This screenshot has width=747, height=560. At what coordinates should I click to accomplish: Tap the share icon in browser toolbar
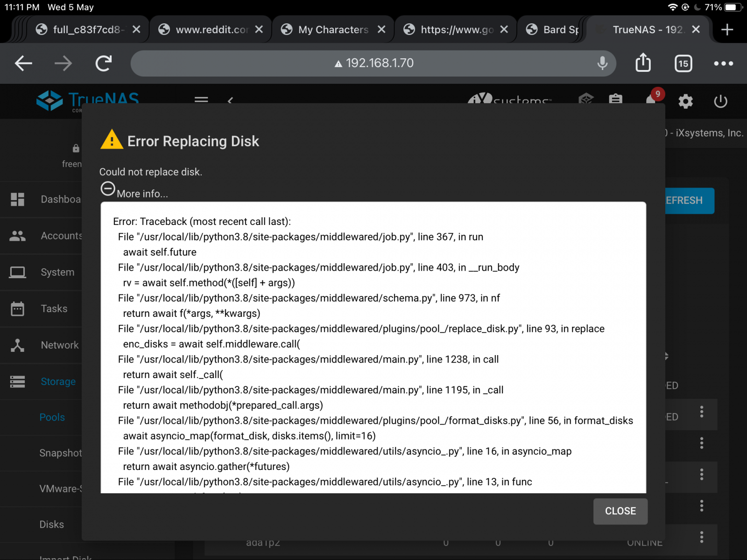click(x=643, y=63)
